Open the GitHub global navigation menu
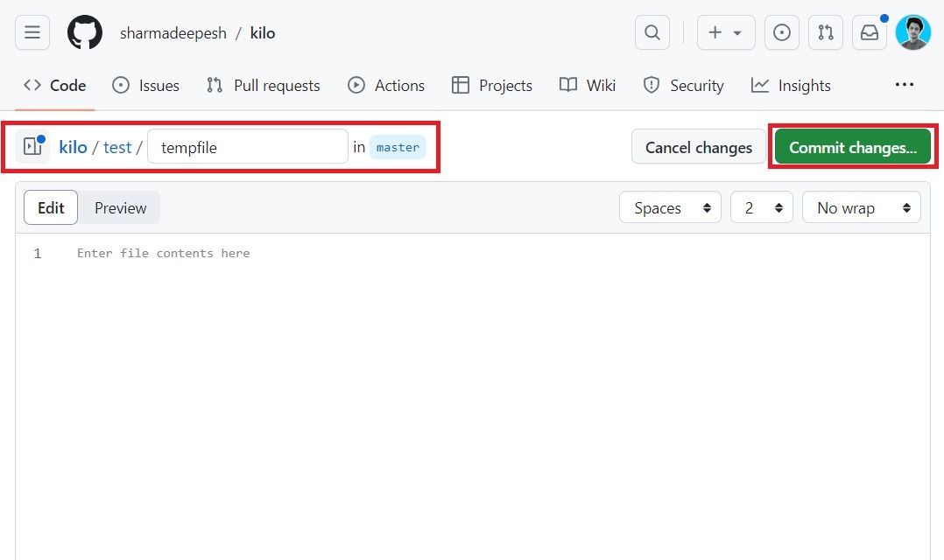The height and width of the screenshot is (560, 944). [32, 32]
